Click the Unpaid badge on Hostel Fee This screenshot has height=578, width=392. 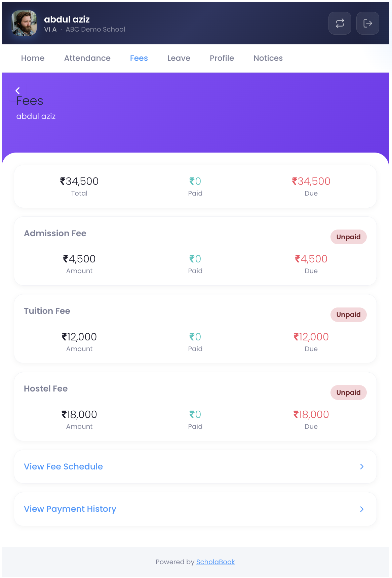[x=349, y=392]
